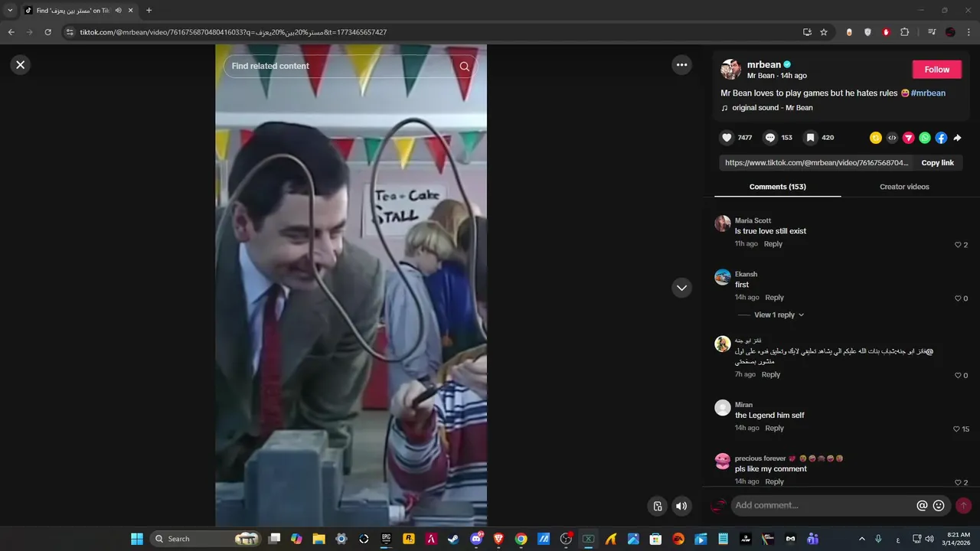Click the Find related content search box
Screen dimensions: 980x551
click(x=351, y=67)
